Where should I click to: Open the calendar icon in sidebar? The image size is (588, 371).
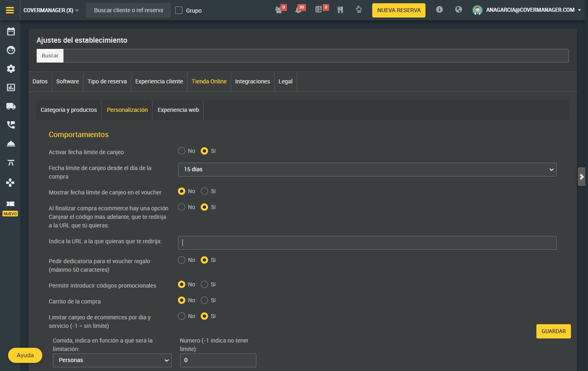[11, 31]
